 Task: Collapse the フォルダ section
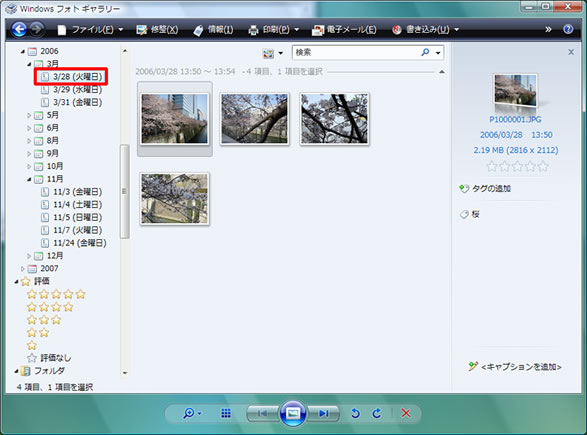[16, 371]
